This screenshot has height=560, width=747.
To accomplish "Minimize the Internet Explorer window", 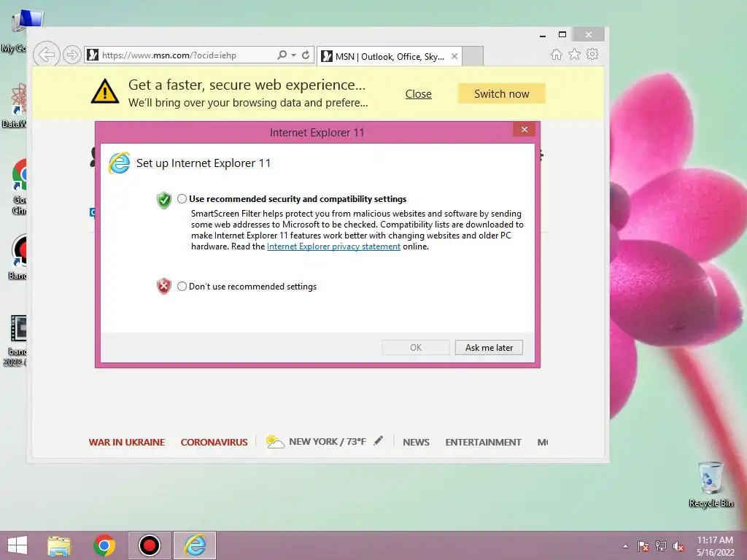I will click(542, 35).
